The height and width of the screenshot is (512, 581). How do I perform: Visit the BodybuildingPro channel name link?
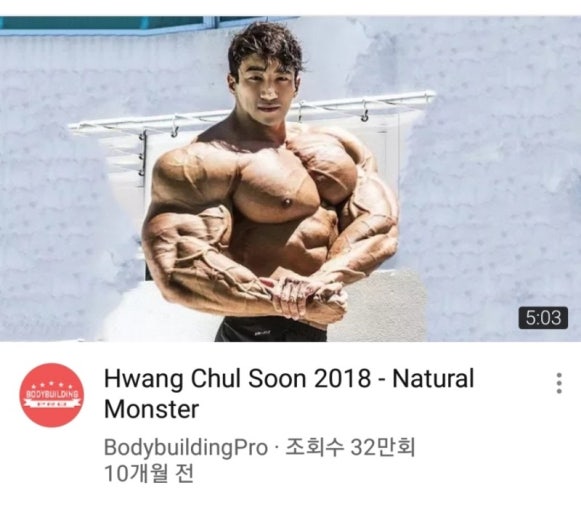186,447
